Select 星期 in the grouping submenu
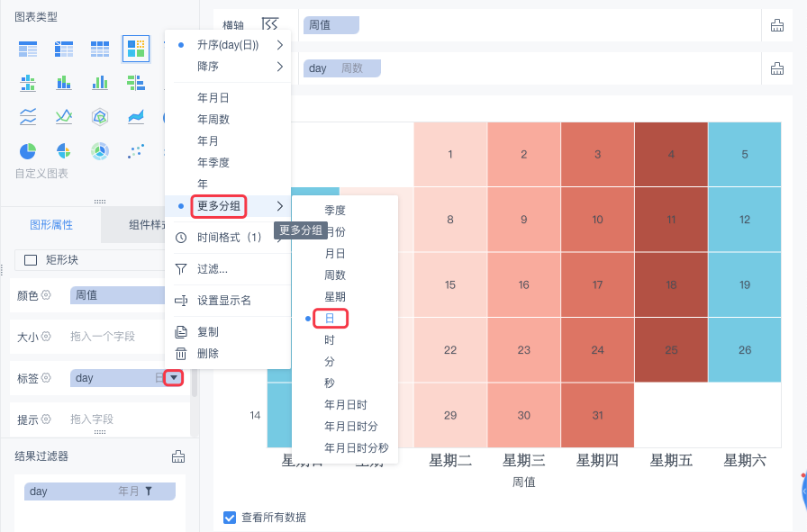The image size is (807, 532). (x=334, y=296)
